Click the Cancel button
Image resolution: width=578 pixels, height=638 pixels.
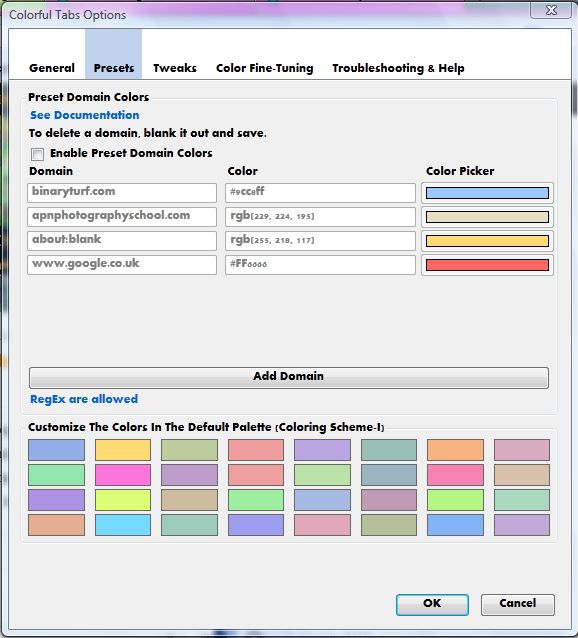[517, 604]
